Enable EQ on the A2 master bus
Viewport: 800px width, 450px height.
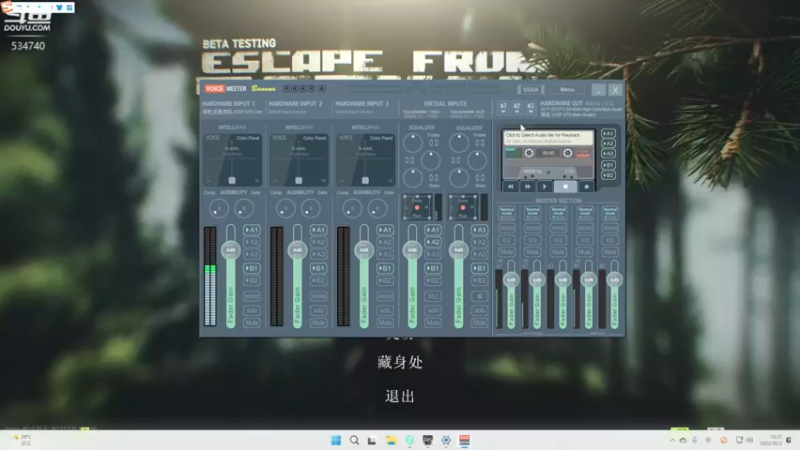(533, 240)
